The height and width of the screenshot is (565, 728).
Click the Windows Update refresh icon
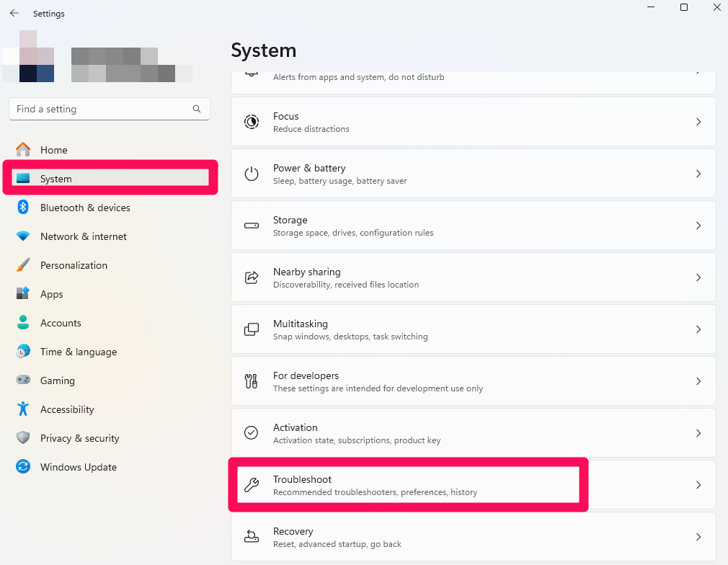[x=23, y=466]
